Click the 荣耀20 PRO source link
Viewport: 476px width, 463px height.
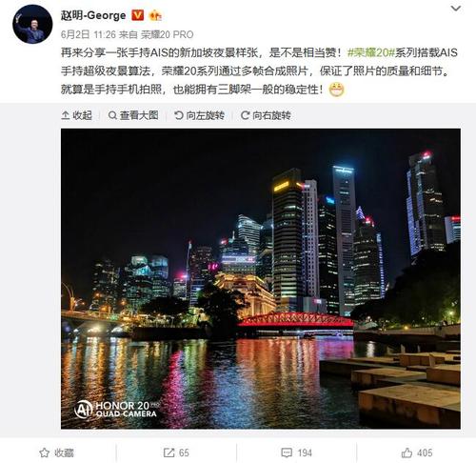(167, 34)
